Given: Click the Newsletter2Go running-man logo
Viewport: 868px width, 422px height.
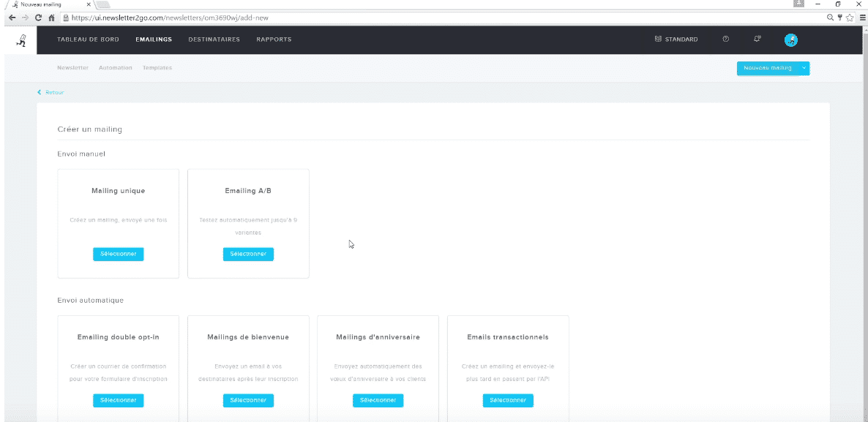Looking at the screenshot, I should [x=21, y=40].
